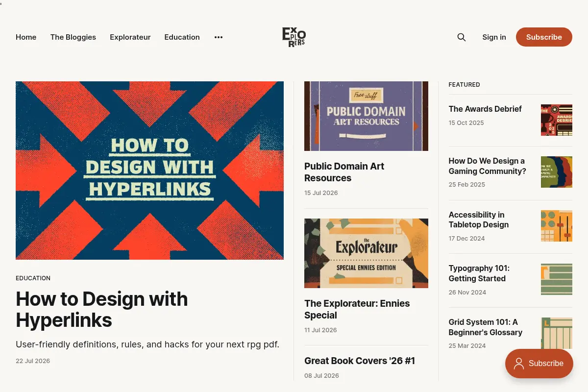This screenshot has width=588, height=392.
Task: Expand the three-dot more menu
Action: [219, 37]
